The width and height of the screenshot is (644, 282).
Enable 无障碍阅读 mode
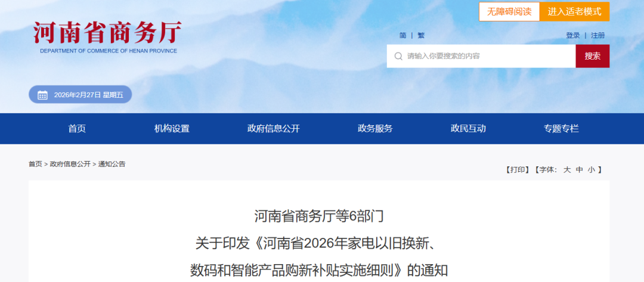coord(509,11)
